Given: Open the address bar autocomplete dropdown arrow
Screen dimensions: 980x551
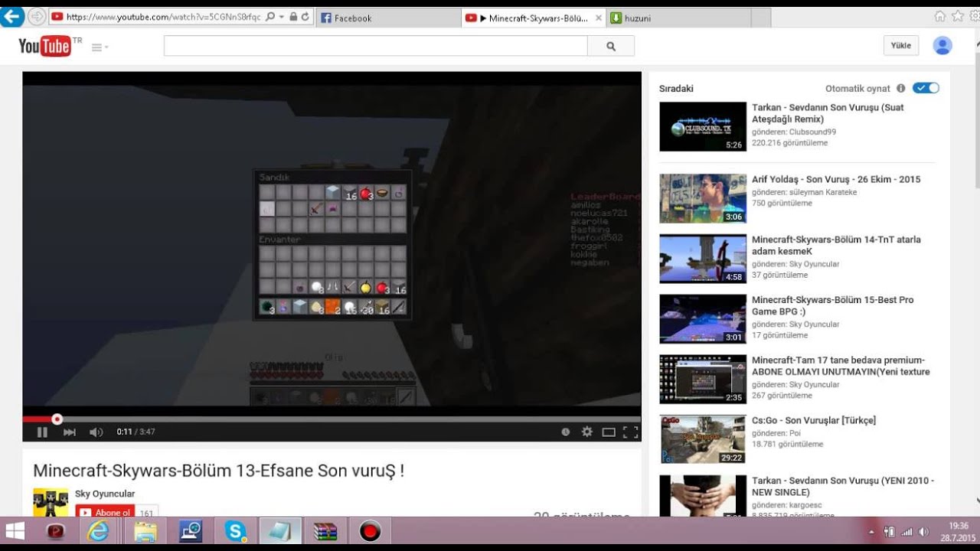Looking at the screenshot, I should 281,17.
